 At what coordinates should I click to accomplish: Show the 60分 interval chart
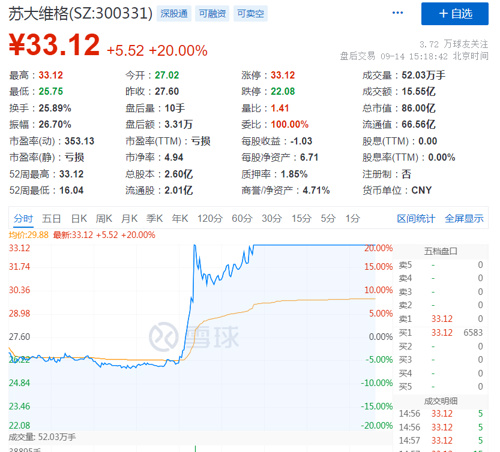(x=242, y=219)
